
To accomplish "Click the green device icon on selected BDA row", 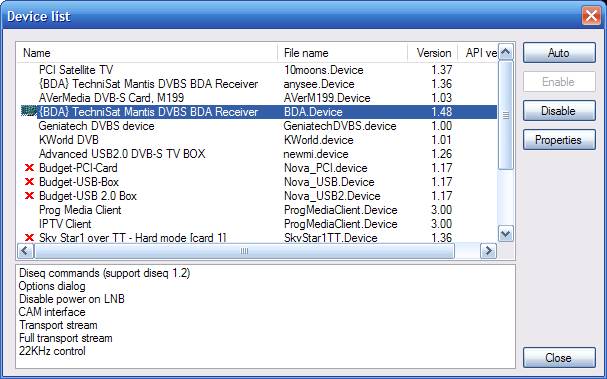I will click(x=29, y=112).
